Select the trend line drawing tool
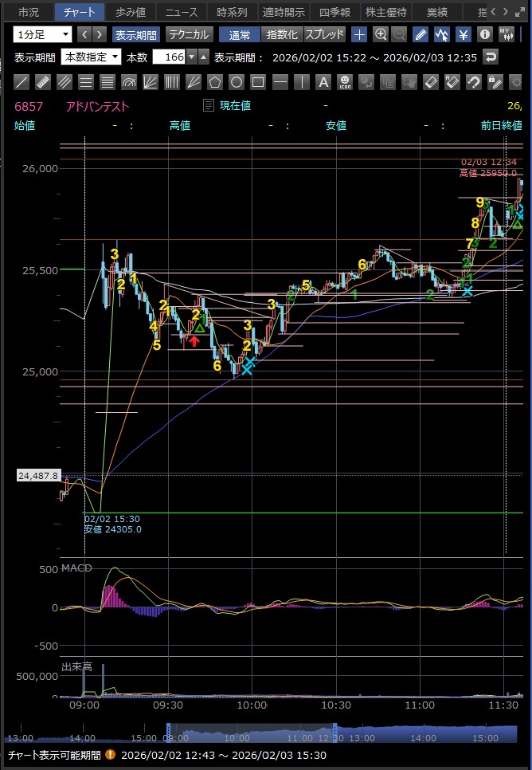The height and width of the screenshot is (770, 532). click(x=22, y=82)
